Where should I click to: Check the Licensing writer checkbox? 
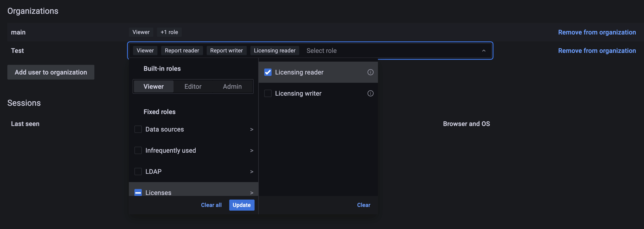[x=268, y=93]
